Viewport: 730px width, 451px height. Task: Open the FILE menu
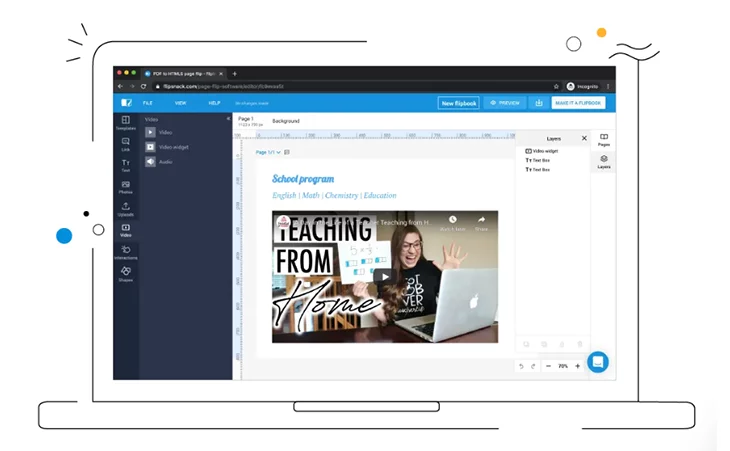coord(148,103)
